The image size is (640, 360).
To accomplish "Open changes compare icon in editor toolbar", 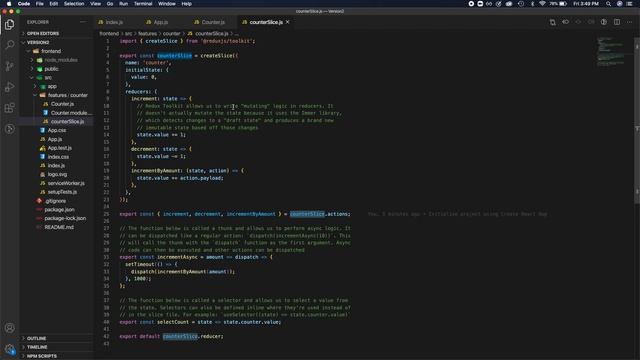I will [x=552, y=22].
